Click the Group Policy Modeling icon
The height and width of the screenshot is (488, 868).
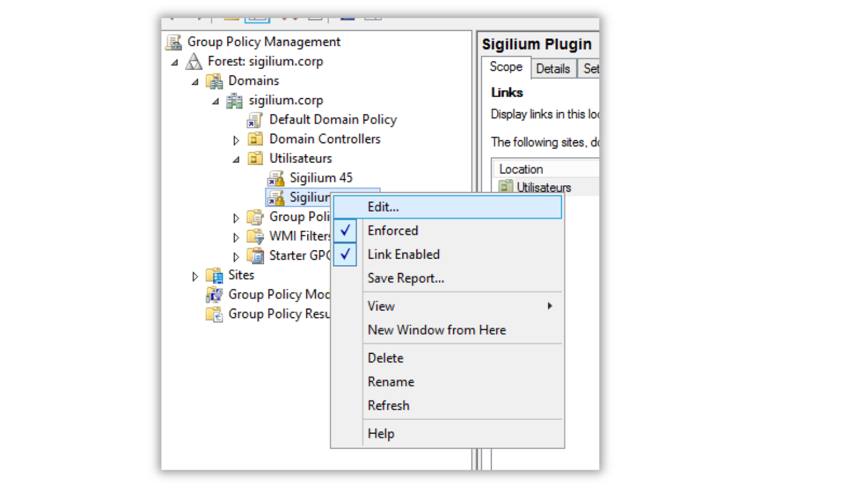[x=214, y=295]
